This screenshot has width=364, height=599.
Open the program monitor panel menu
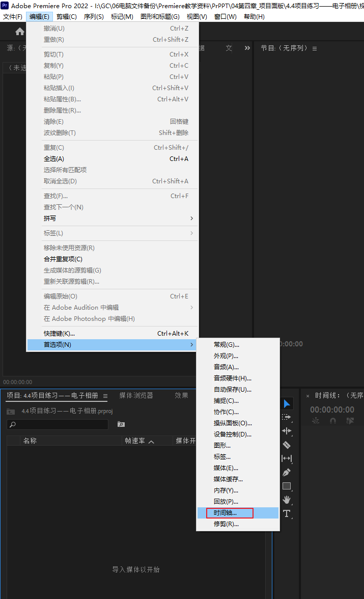[315, 48]
